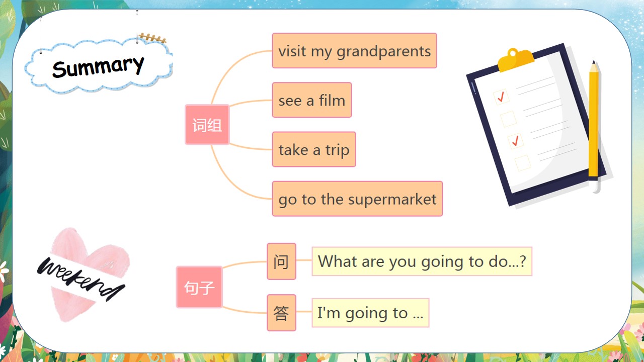
Task: Click the word "weekend" handwriting text
Action: point(80,279)
